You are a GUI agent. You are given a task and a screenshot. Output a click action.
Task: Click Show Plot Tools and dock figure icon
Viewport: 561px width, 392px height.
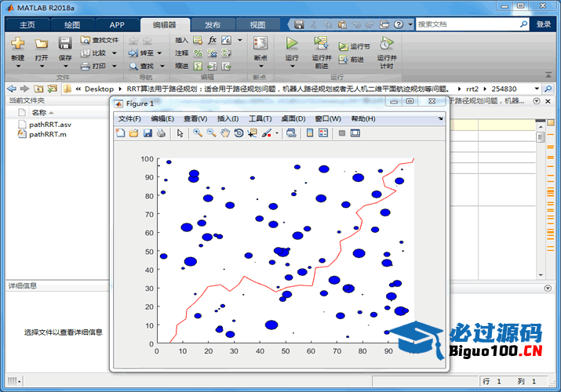(355, 133)
